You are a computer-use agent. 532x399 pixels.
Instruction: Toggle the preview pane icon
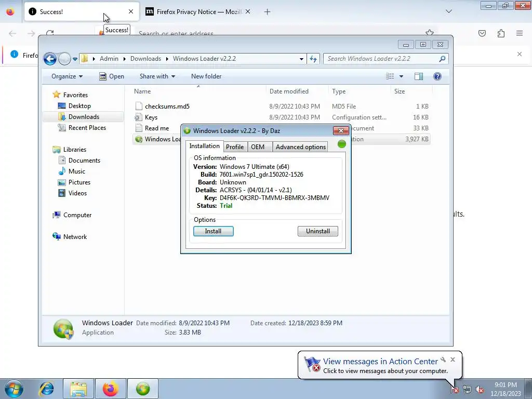point(419,76)
